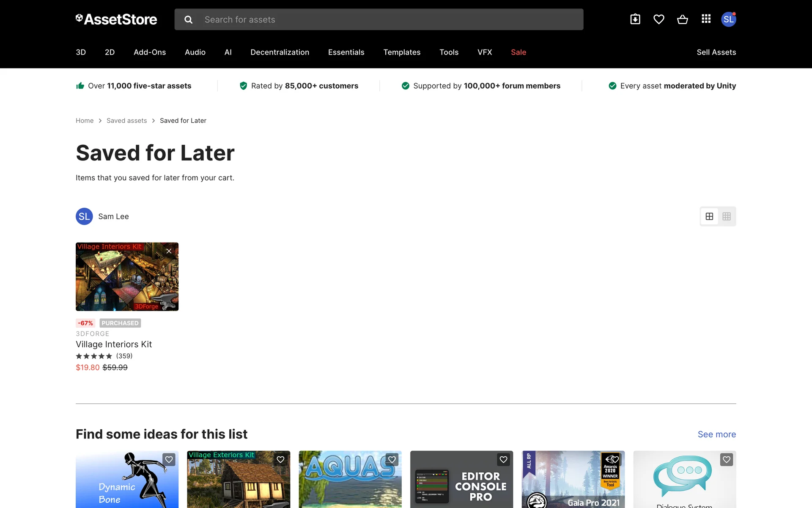Click the See more link
This screenshot has width=812, height=508.
pyautogui.click(x=716, y=434)
